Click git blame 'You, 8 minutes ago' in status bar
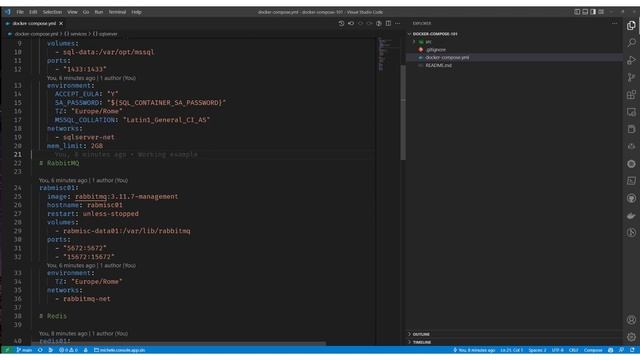 coord(474,350)
